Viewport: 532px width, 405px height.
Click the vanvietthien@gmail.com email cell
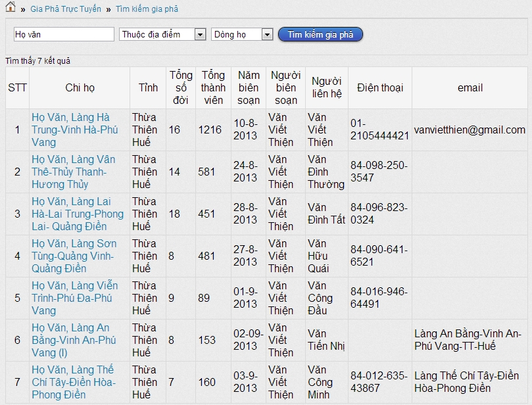point(469,130)
